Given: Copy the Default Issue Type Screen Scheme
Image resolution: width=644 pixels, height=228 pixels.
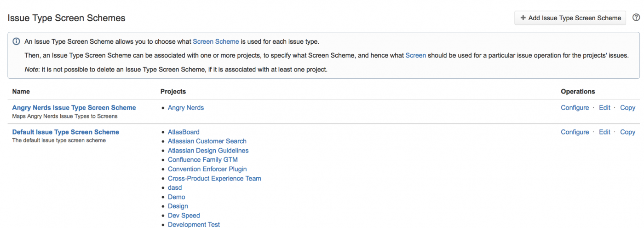Looking at the screenshot, I should click(627, 132).
